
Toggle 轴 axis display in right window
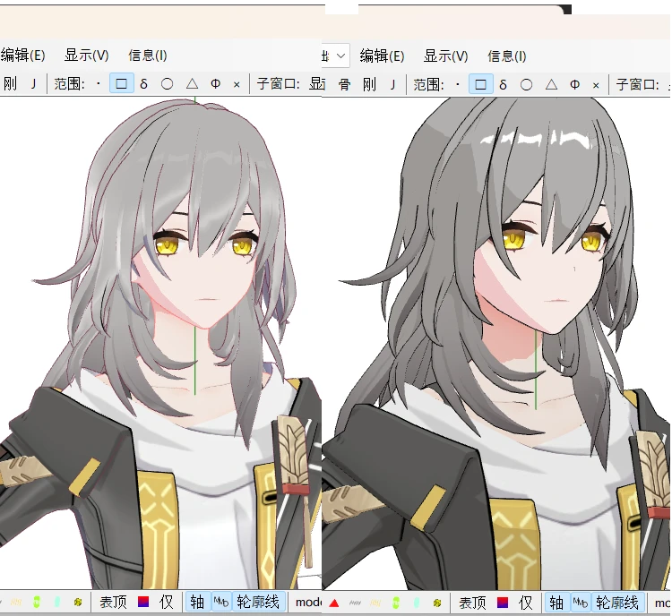tap(556, 603)
